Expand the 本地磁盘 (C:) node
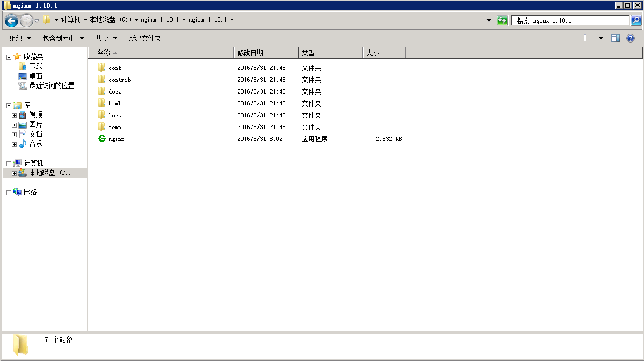The image size is (644, 361). point(14,173)
